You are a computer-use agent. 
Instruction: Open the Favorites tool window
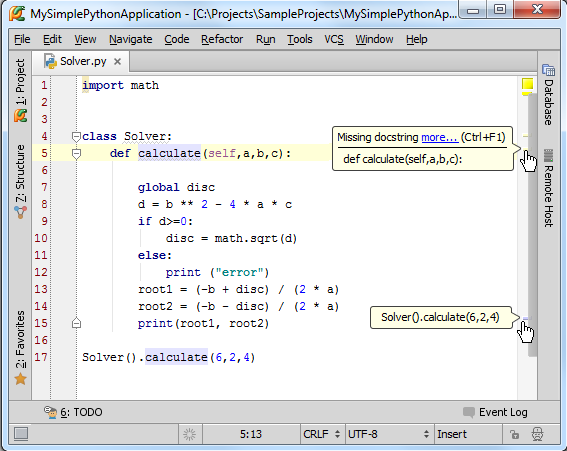coord(21,347)
